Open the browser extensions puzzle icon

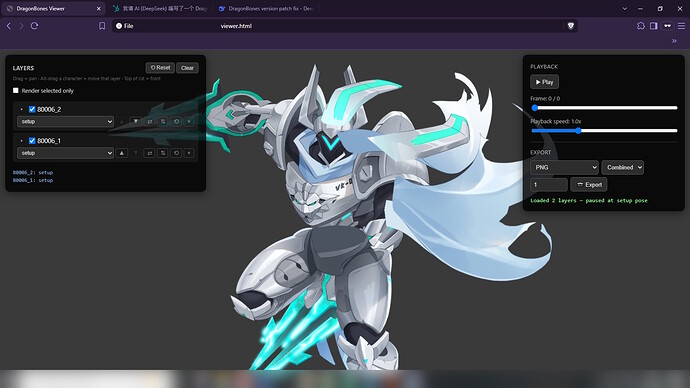pyautogui.click(x=641, y=26)
